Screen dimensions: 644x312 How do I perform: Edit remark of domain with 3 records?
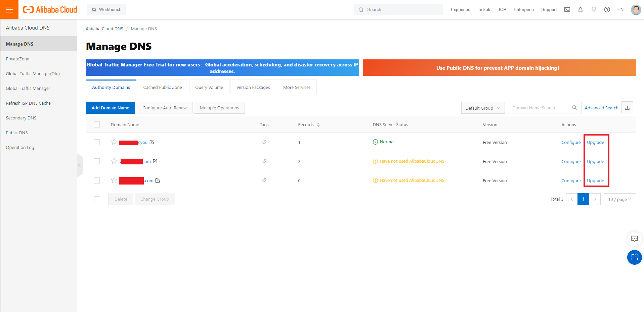point(155,161)
